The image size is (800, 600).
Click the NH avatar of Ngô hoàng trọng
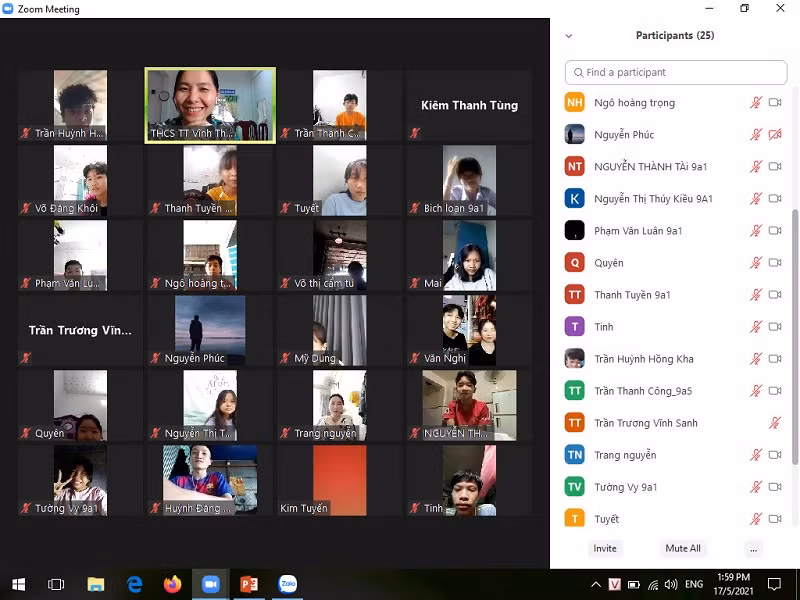click(x=574, y=103)
